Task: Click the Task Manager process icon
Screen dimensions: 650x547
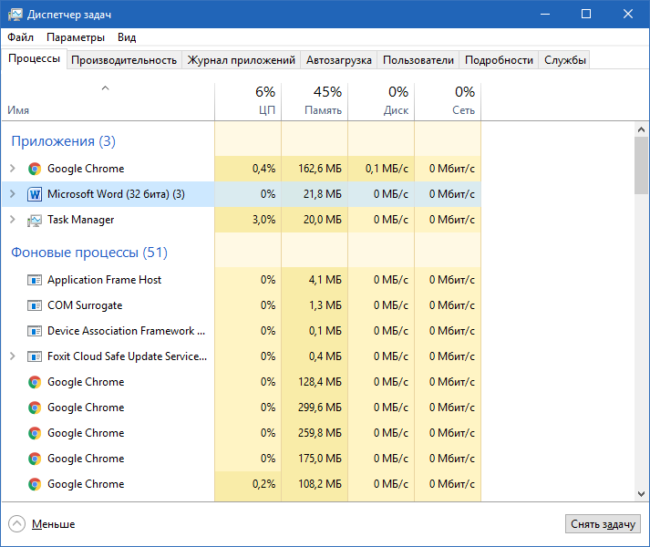Action: tap(34, 220)
